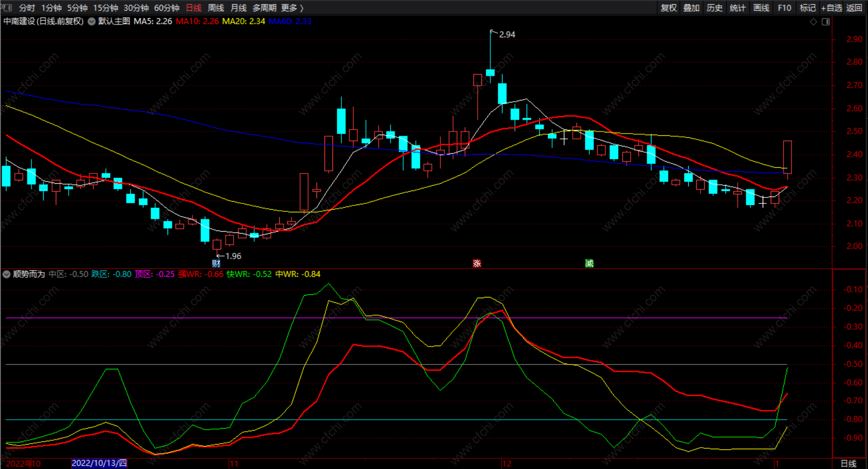The image size is (868, 469).
Task: Open the 历史 history button
Action: [715, 8]
